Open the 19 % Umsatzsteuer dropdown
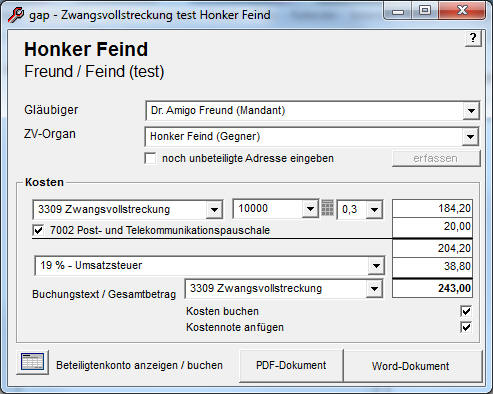Image resolution: width=493 pixels, height=394 pixels. coord(376,266)
